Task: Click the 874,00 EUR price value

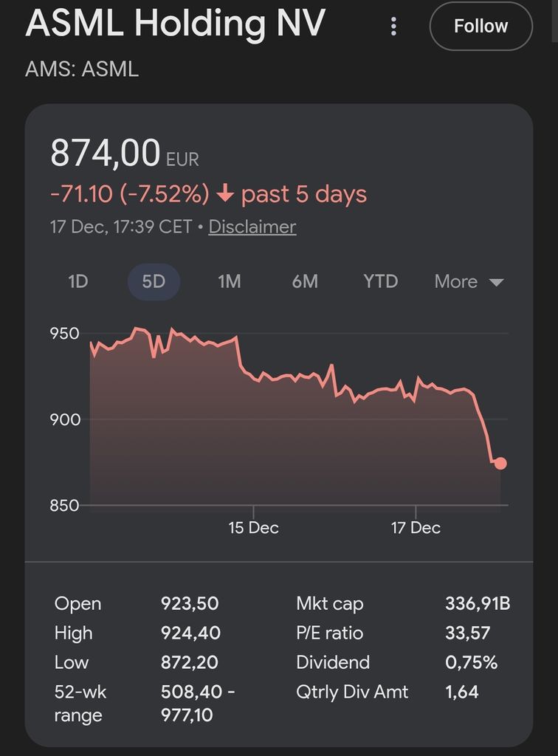Action: [x=106, y=154]
